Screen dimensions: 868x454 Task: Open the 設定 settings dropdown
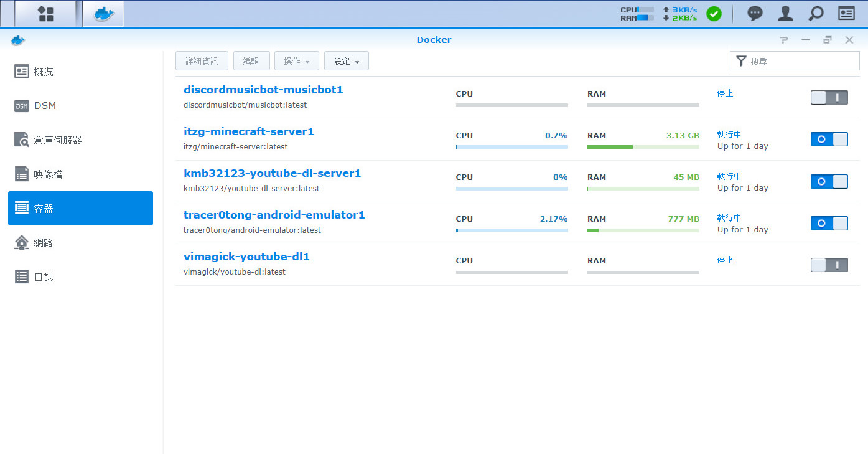tap(347, 61)
